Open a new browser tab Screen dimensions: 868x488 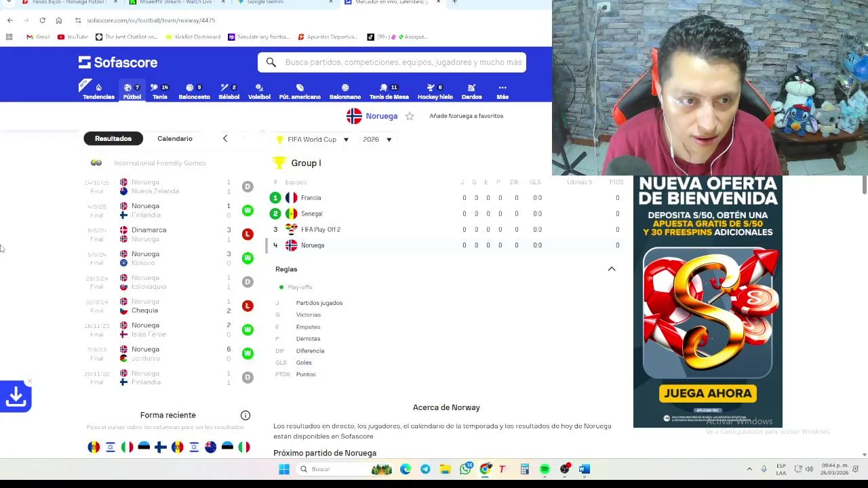(x=454, y=2)
